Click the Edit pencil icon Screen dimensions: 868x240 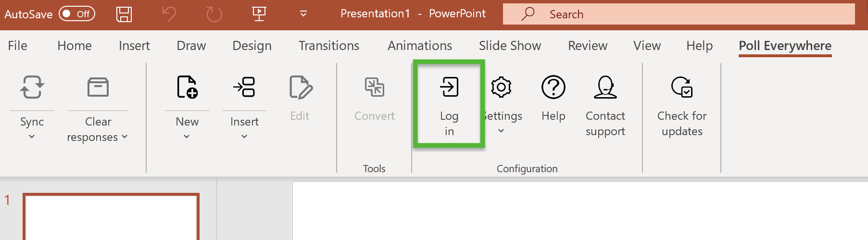[x=301, y=87]
